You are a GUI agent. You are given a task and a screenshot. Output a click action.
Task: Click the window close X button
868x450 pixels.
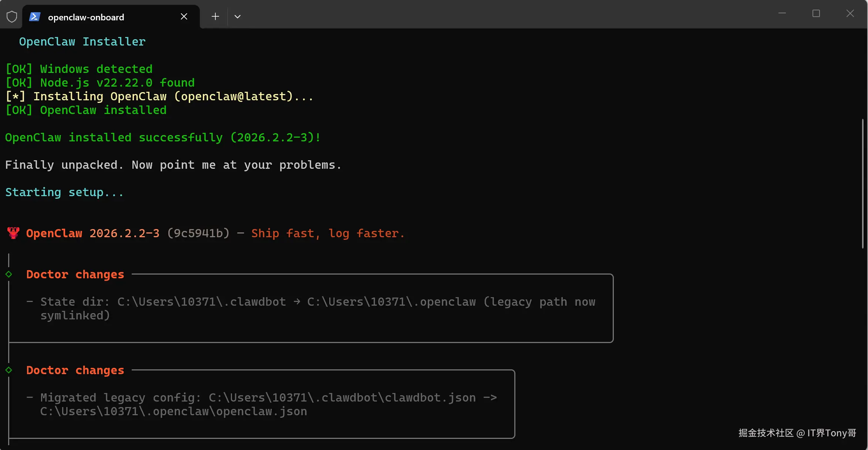click(x=850, y=14)
